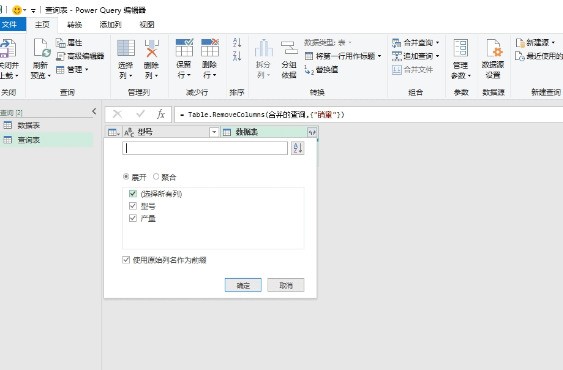This screenshot has width=563, height=370.
Task: Sort descending with the Z-A ribbon icon
Action: (x=237, y=56)
